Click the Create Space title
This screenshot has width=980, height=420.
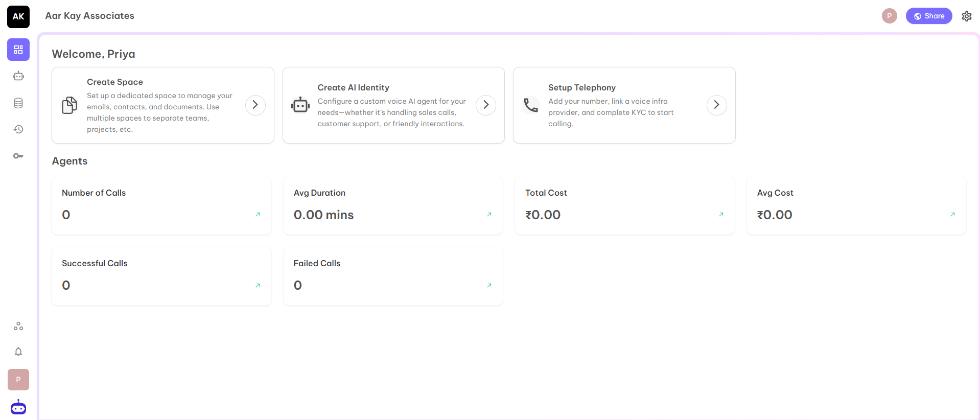point(115,82)
